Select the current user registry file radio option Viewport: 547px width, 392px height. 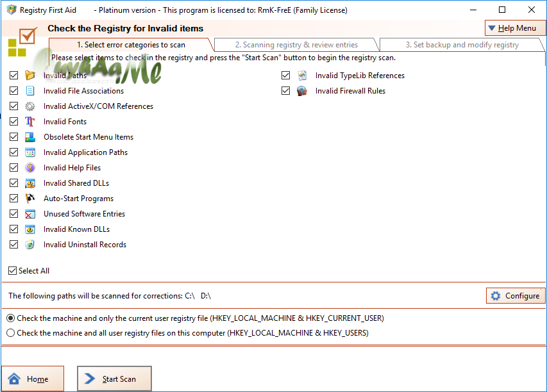(x=11, y=318)
